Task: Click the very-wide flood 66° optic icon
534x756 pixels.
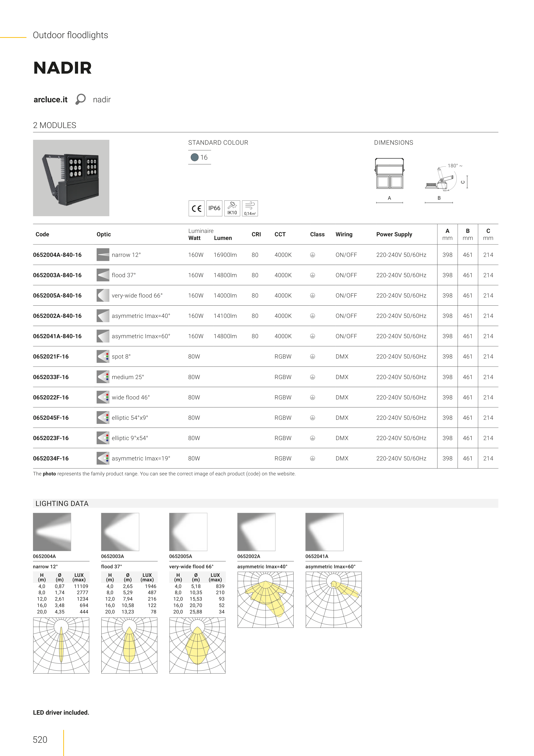Action: coord(103,295)
